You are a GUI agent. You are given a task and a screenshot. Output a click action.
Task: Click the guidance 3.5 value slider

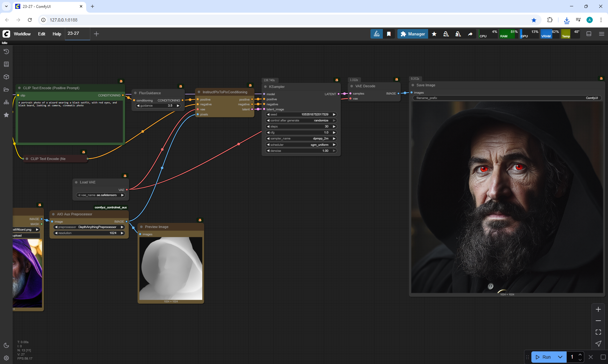click(158, 106)
